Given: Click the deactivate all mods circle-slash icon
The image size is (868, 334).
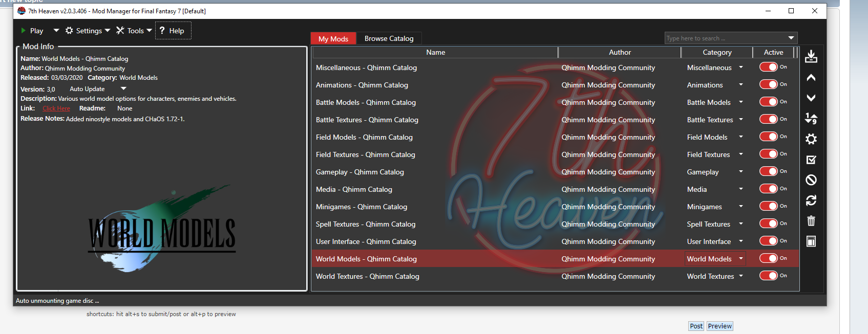Looking at the screenshot, I should [811, 180].
